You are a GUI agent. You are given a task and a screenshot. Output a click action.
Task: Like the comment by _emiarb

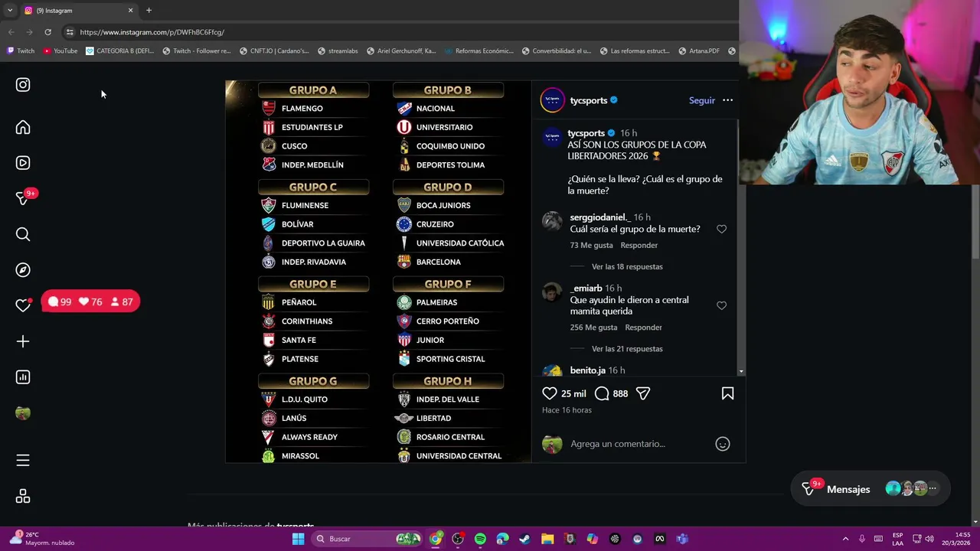[x=721, y=305]
